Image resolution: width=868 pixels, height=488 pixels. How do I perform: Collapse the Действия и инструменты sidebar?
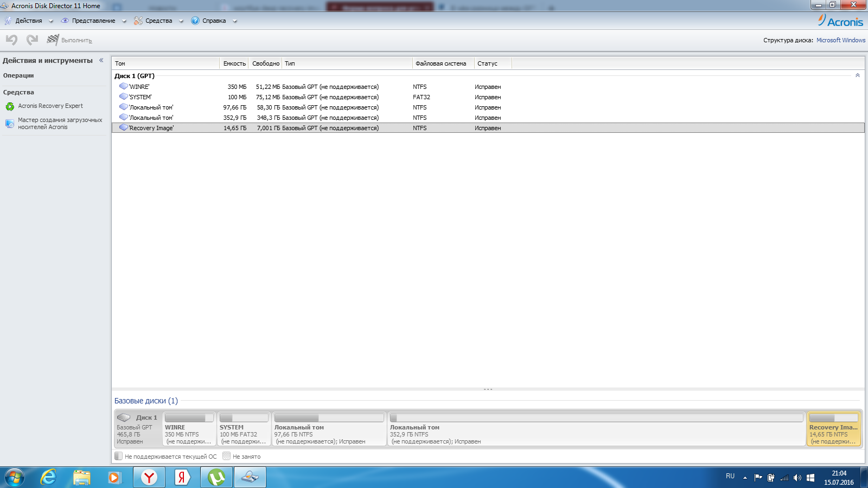[x=101, y=60]
